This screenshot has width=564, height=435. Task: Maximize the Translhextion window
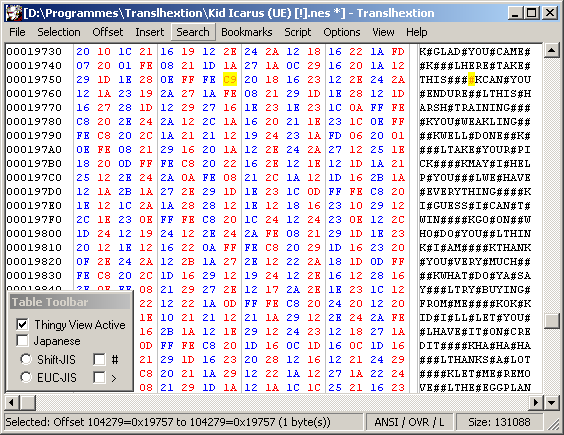532,13
